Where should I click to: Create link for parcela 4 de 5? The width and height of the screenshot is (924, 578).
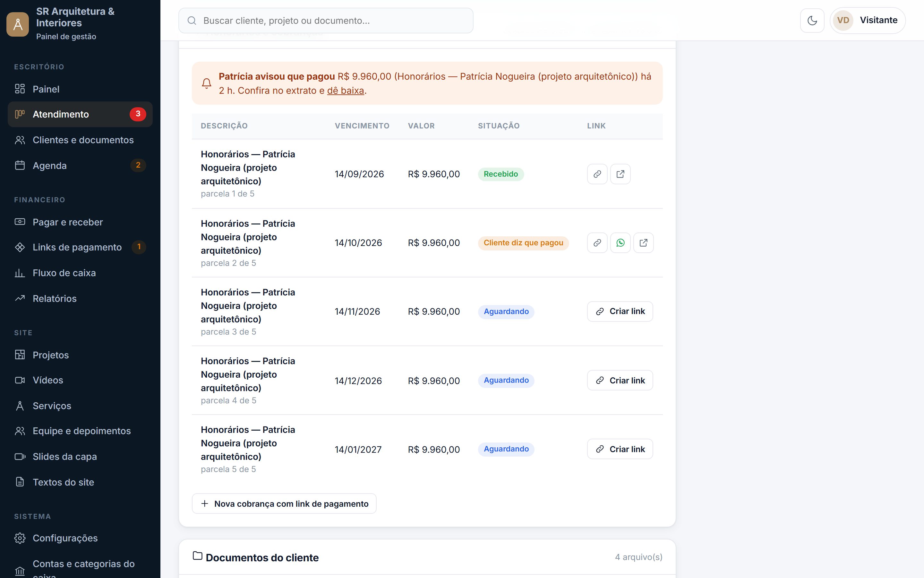point(620,381)
